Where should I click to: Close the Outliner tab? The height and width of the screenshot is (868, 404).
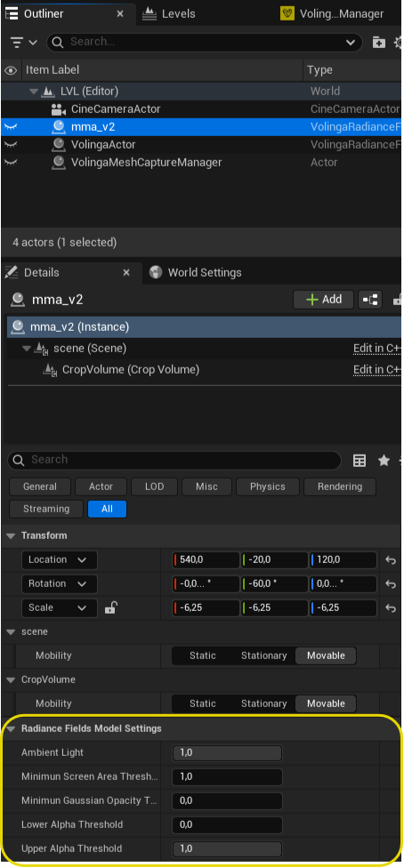[120, 14]
